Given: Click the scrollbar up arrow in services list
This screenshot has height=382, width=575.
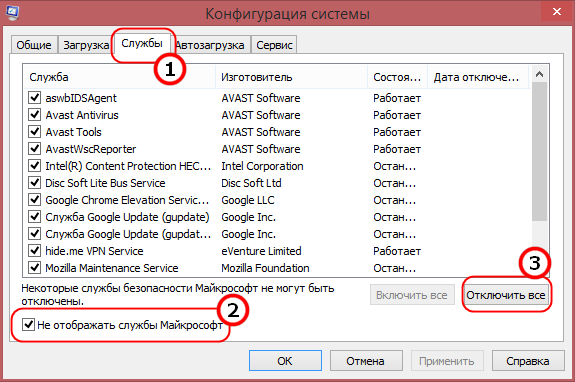Looking at the screenshot, I should 539,74.
